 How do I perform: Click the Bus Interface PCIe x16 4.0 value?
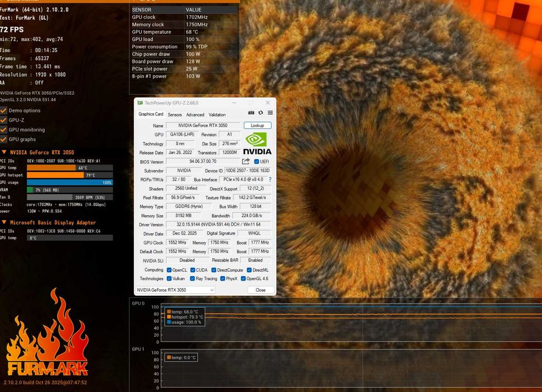coord(244,179)
